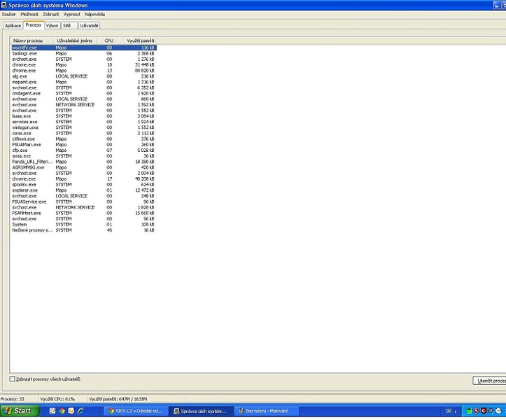
Task: Launch Chrome from the quick launch bar
Action: (62, 411)
